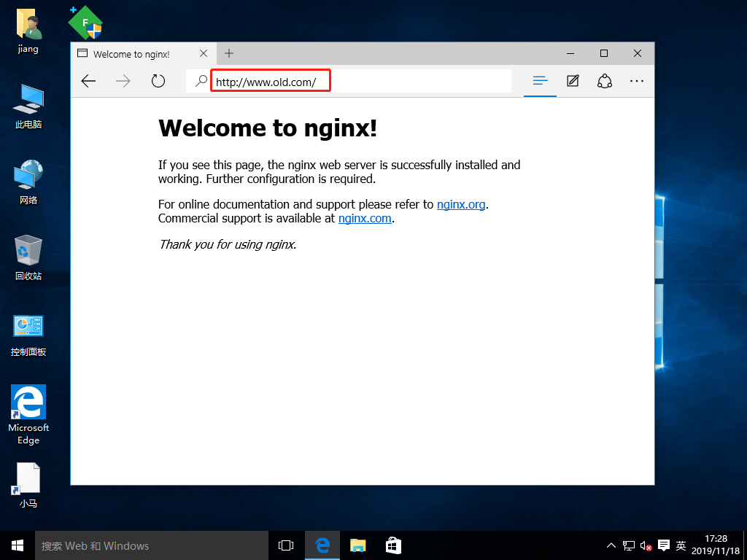This screenshot has height=560, width=747.
Task: Click the network tray icon
Action: click(x=628, y=545)
